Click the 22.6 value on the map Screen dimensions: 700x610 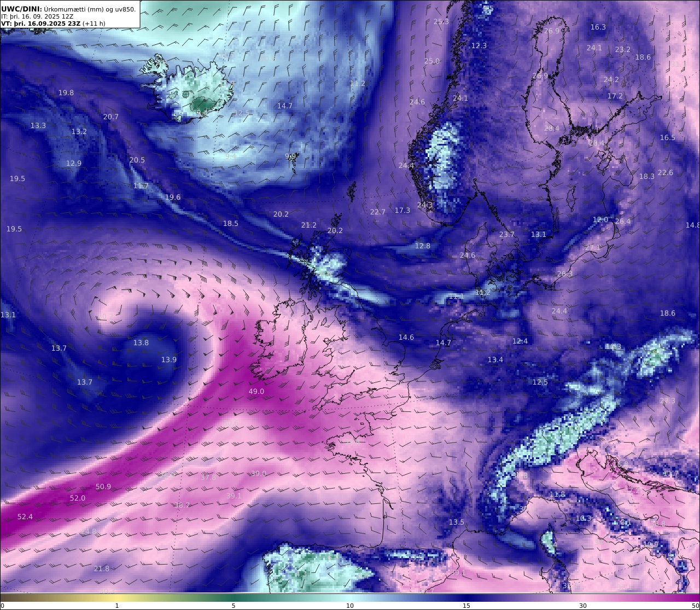(666, 173)
